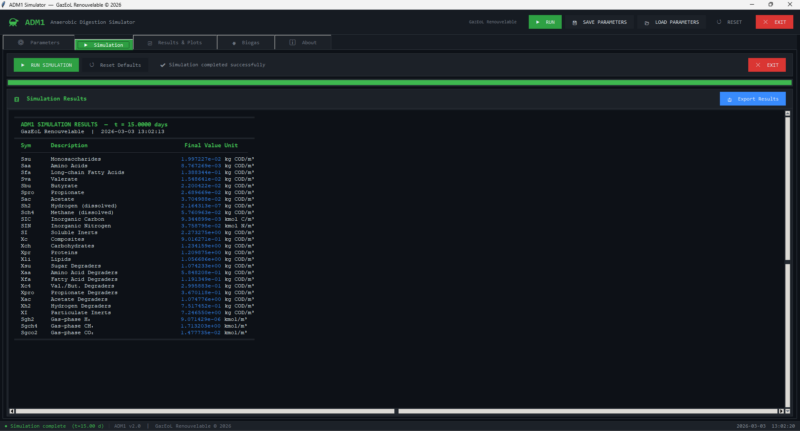Click the results vertical scrollbar up arrow
This screenshot has width=800, height=431.
point(787,113)
